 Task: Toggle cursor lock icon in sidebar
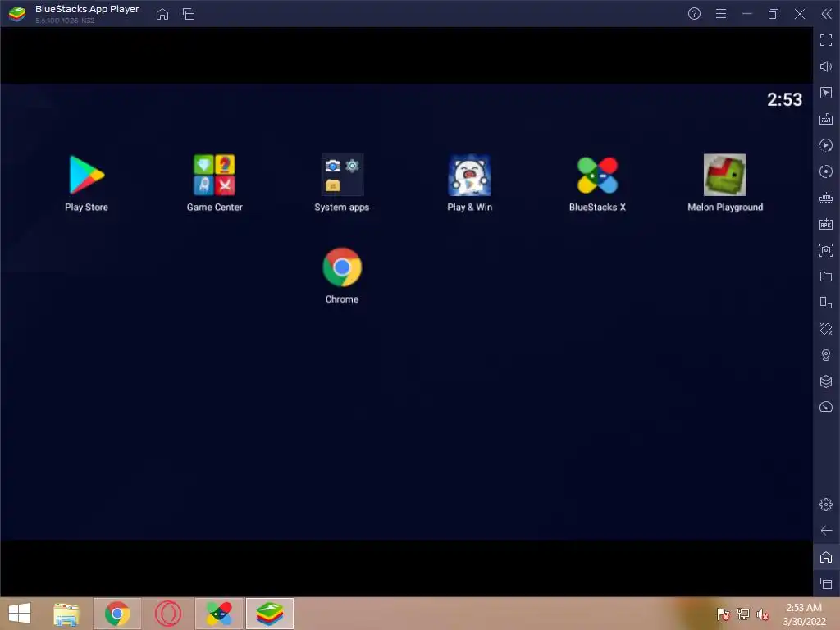tap(826, 93)
